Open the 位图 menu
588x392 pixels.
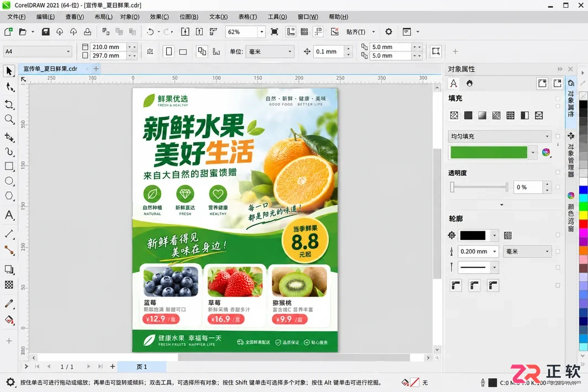coord(189,17)
